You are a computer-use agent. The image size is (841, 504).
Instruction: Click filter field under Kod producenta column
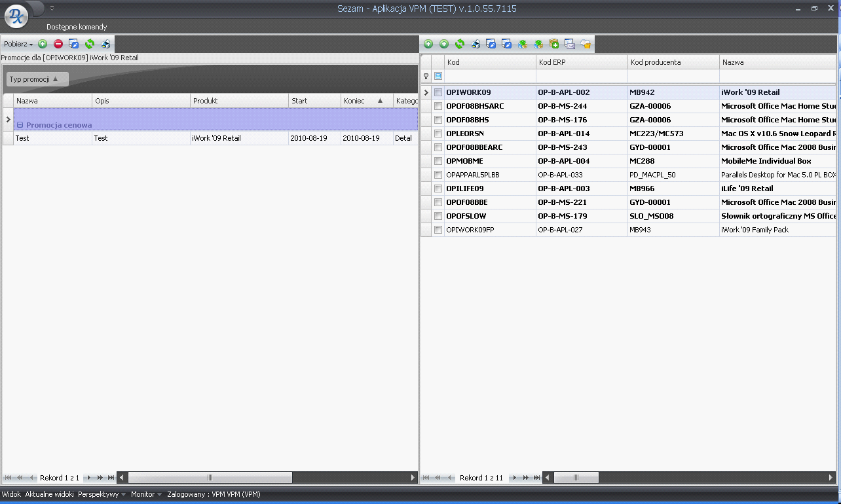click(673, 77)
